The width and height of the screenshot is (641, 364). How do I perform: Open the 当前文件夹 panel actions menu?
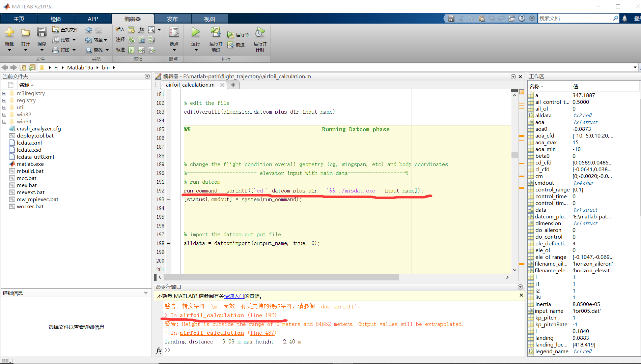(147, 77)
